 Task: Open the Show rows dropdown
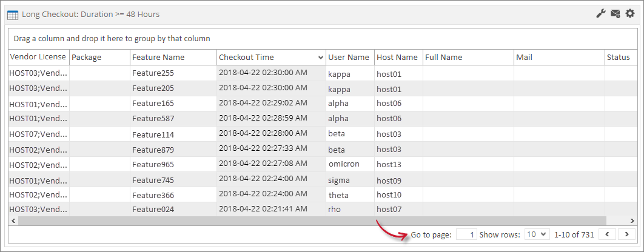coord(537,234)
